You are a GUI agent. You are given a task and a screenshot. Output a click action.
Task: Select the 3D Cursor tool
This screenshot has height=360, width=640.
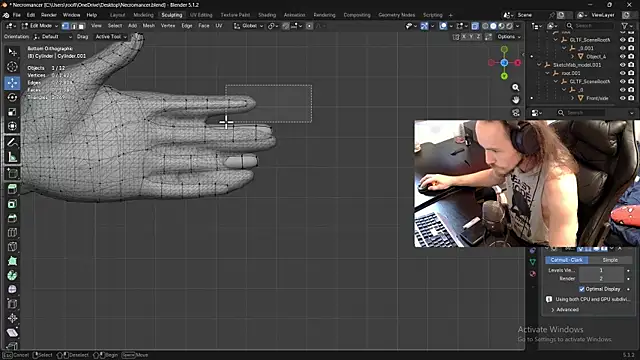coord(12,67)
